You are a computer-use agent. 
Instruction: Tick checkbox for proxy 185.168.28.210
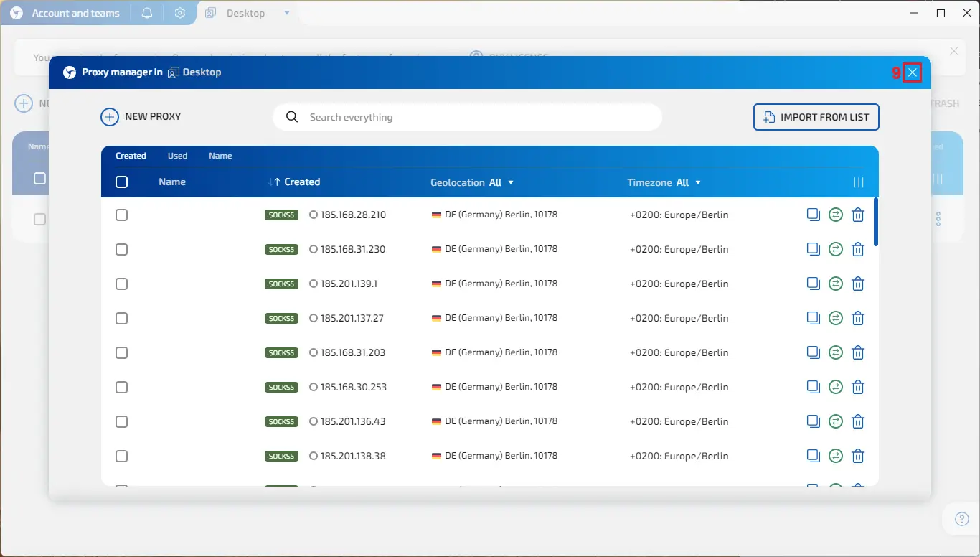coord(122,215)
